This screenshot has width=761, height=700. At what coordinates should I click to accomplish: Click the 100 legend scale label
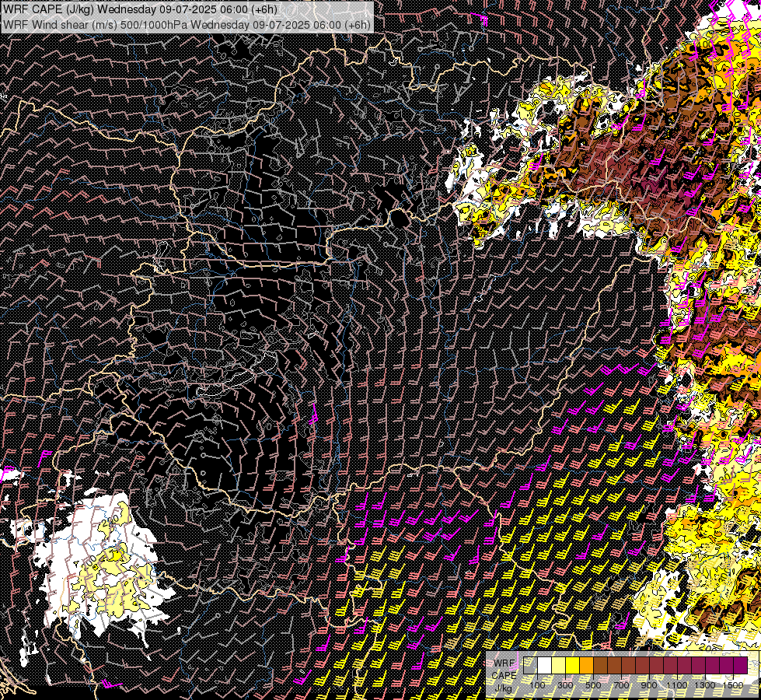537,685
